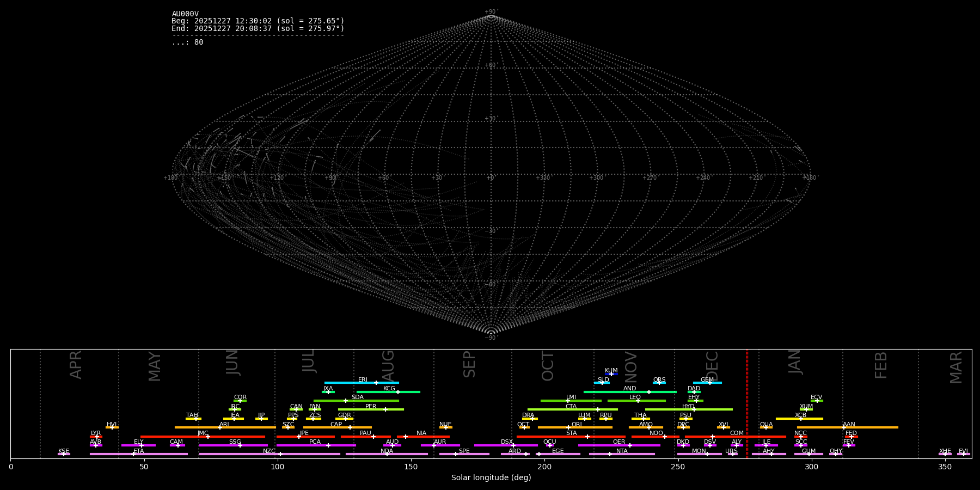Image resolution: width=980 pixels, height=490 pixels.
Task: Click the PER shower activity bar
Action: tap(371, 409)
